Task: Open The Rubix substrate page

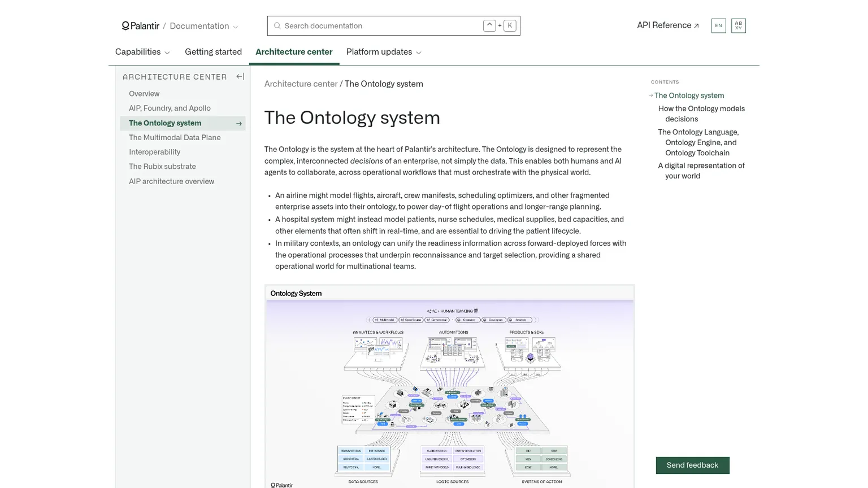Action: [162, 167]
